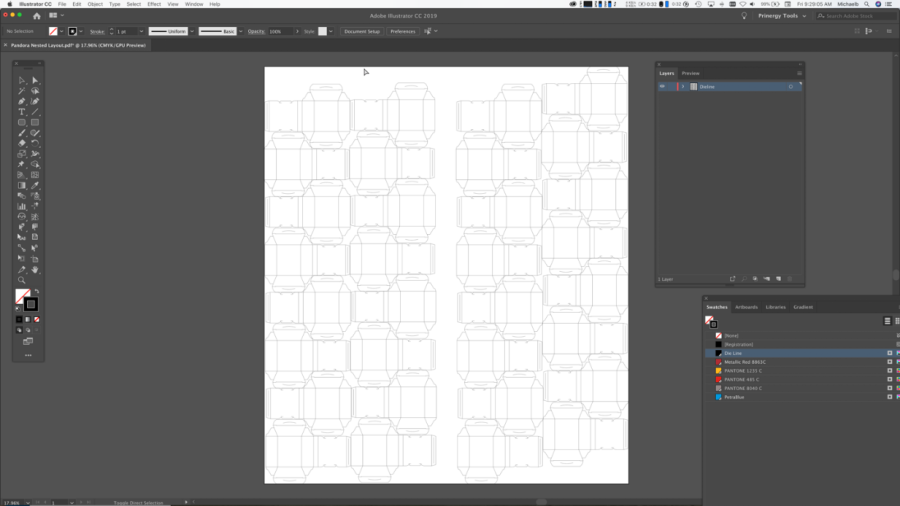
Task: Switch swatches to list view
Action: pos(887,321)
